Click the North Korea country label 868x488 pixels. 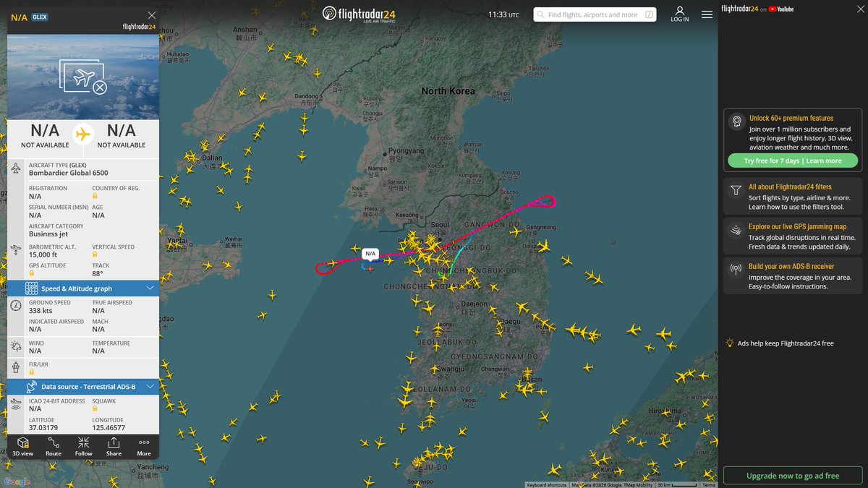click(448, 91)
